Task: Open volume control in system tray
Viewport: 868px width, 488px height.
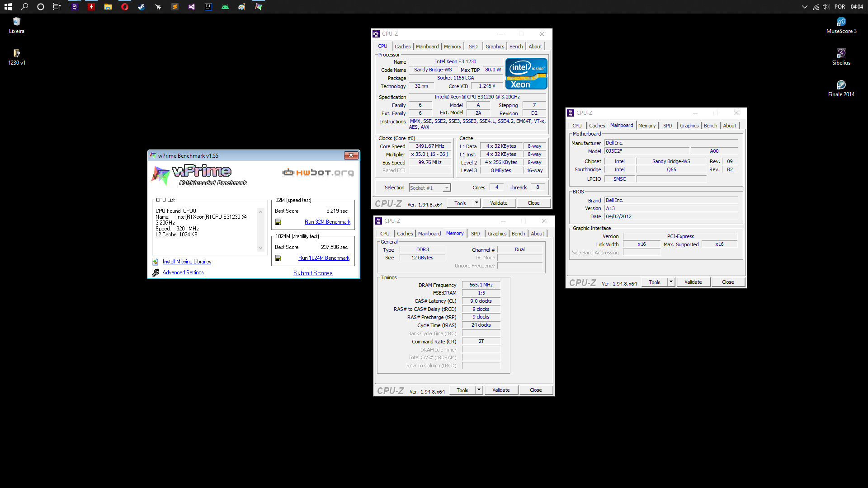Action: click(826, 7)
